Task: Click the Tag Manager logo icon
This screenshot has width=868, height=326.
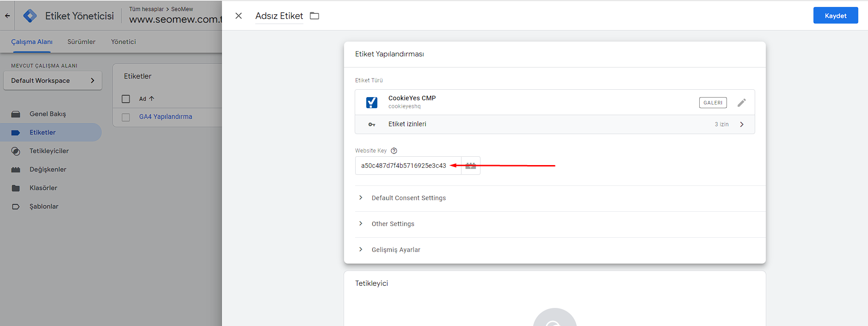Action: pos(30,16)
